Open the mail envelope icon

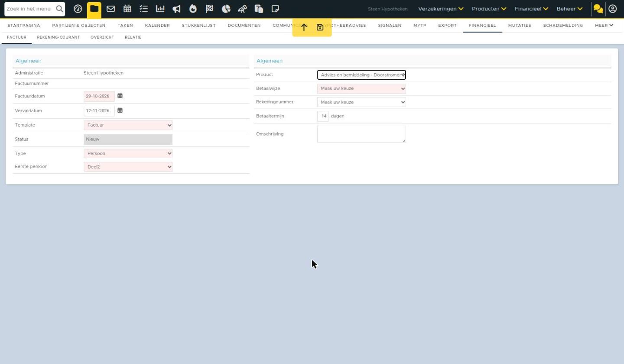(x=110, y=9)
